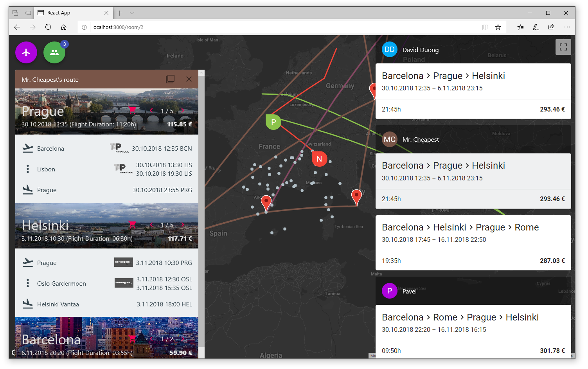The width and height of the screenshot is (588, 369).
Task: Click the David Duong name label
Action: tap(421, 50)
